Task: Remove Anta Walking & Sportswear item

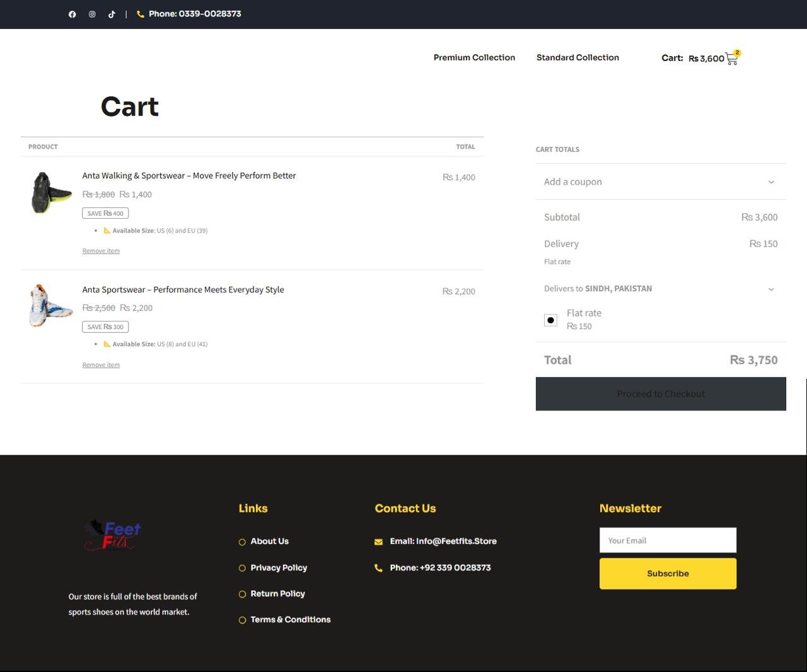Action: tap(101, 251)
